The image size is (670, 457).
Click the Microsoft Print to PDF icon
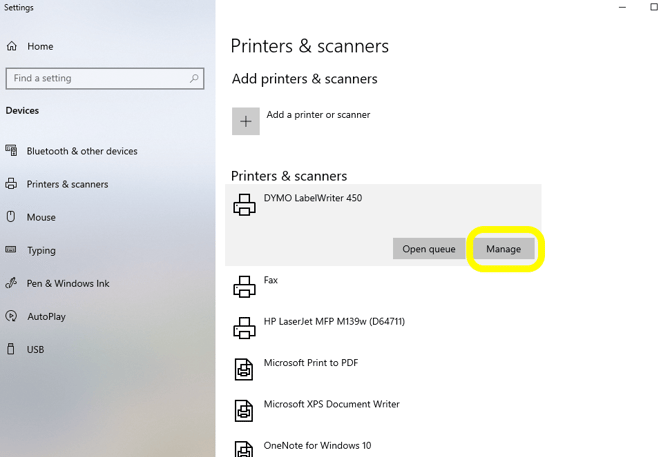tap(244, 369)
